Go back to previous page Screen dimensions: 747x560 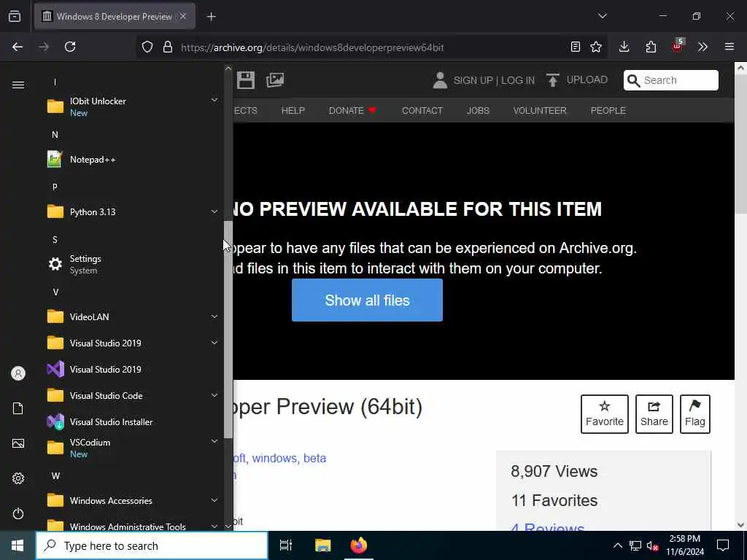point(18,47)
